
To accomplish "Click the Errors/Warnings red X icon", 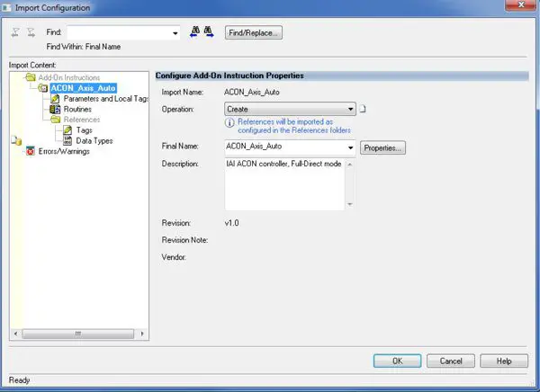I will point(31,151).
